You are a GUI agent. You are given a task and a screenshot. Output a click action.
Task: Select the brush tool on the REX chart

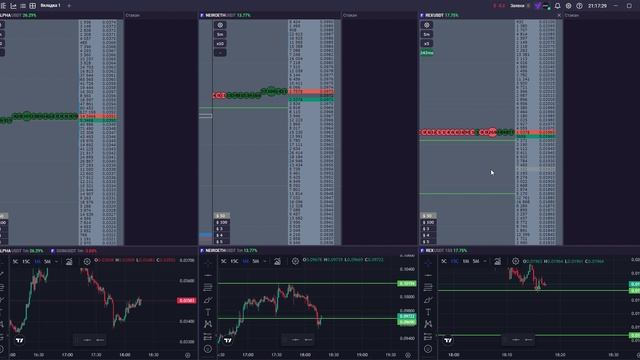pos(428,300)
